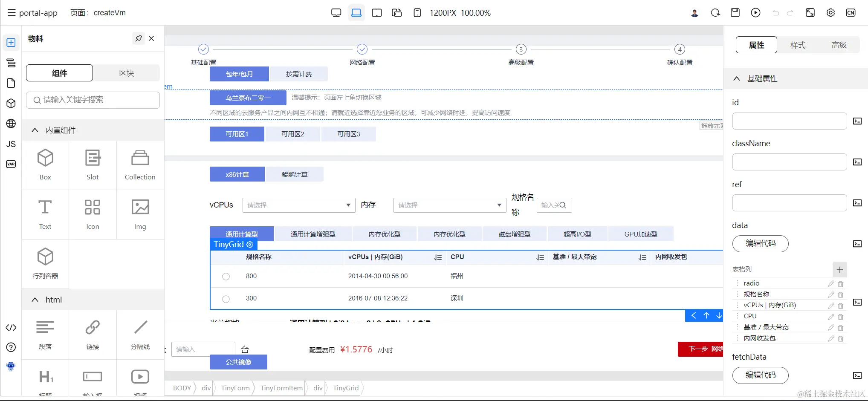Open the vCPUs select dropdown
Viewport: 868px width, 401px height.
pyautogui.click(x=299, y=205)
